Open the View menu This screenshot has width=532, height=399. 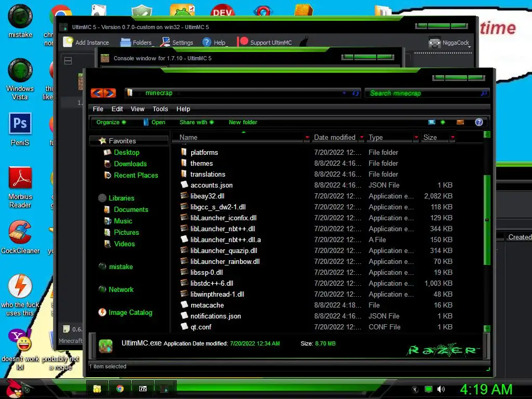137,109
